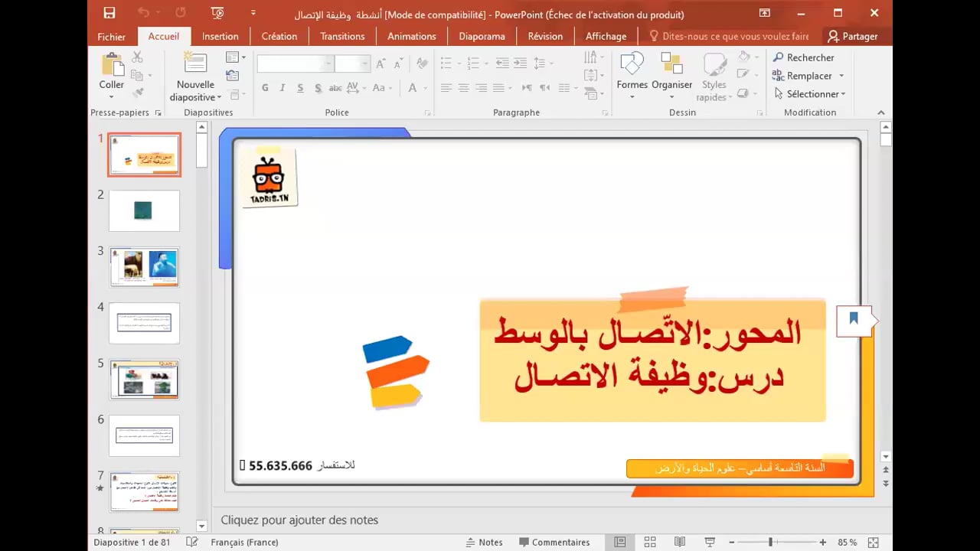Click Commentaires in the status bar
This screenshot has height=551, width=980.
coord(554,542)
